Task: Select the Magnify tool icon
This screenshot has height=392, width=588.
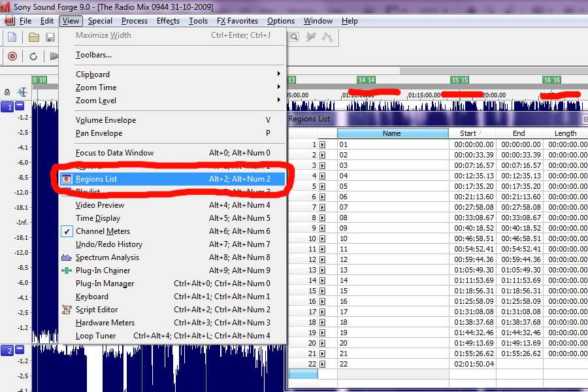Action: coord(295,37)
